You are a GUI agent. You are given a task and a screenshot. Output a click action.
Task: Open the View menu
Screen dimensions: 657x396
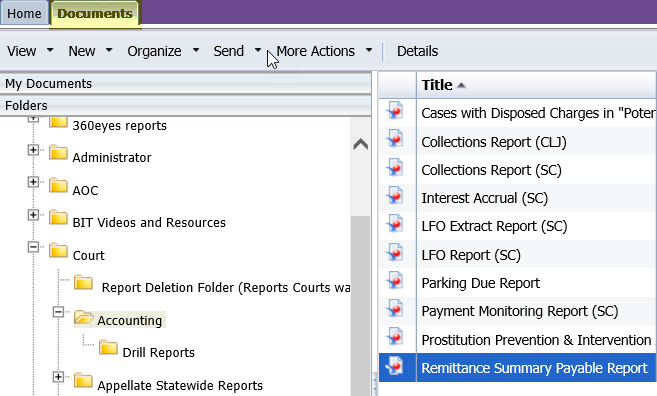[22, 51]
